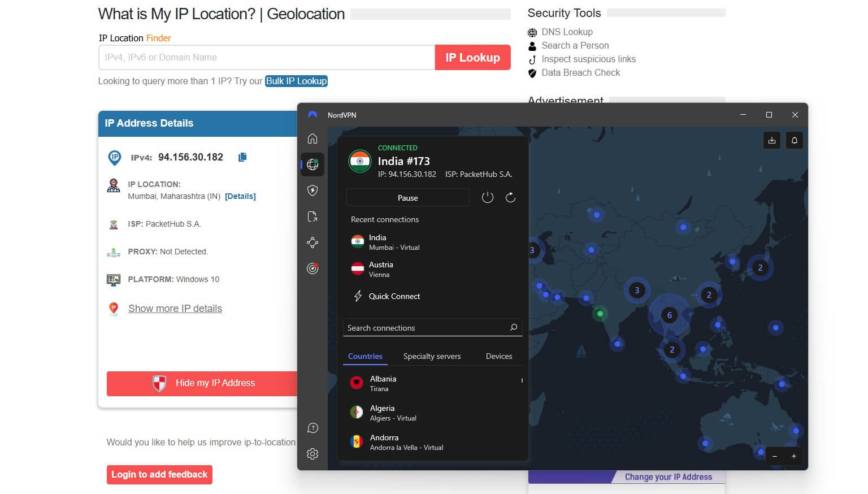Screen dimensions: 868x494
Task: Click Show more IP details link
Action: point(175,309)
